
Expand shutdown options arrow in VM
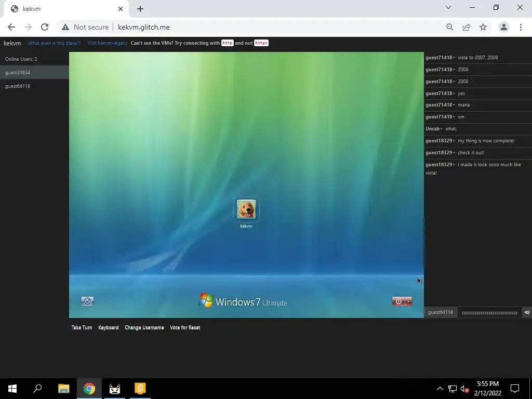coord(409,301)
